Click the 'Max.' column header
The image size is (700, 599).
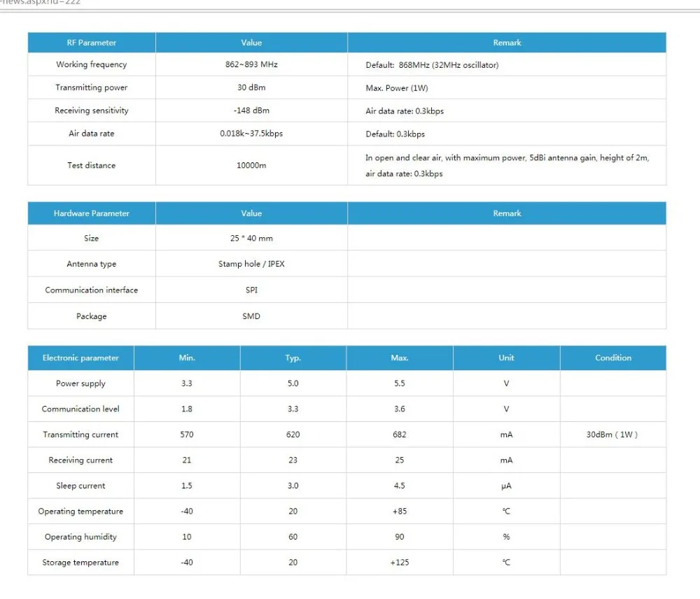[400, 358]
